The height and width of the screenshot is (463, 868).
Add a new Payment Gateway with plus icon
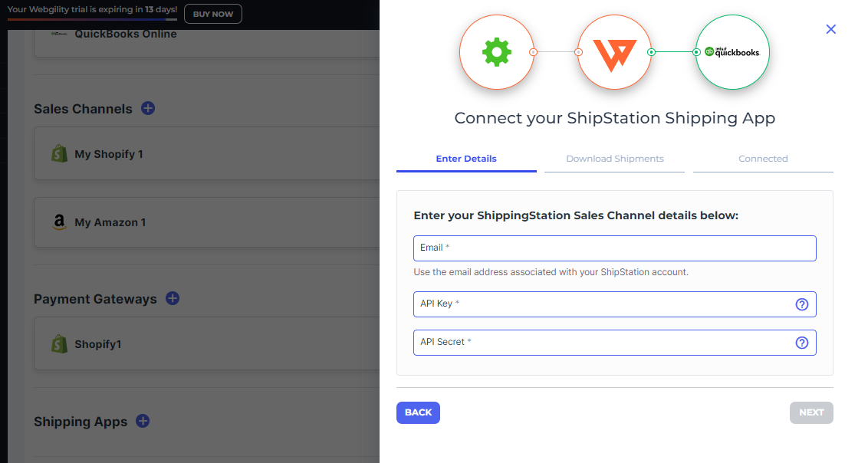pos(173,299)
